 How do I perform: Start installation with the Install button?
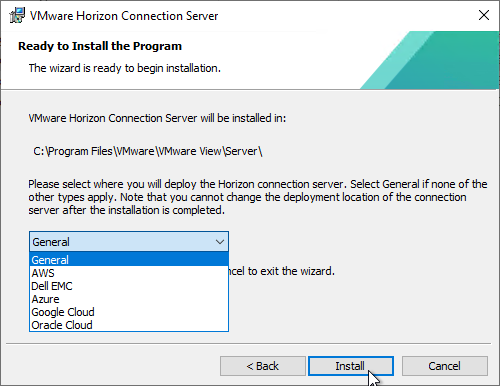tap(351, 366)
